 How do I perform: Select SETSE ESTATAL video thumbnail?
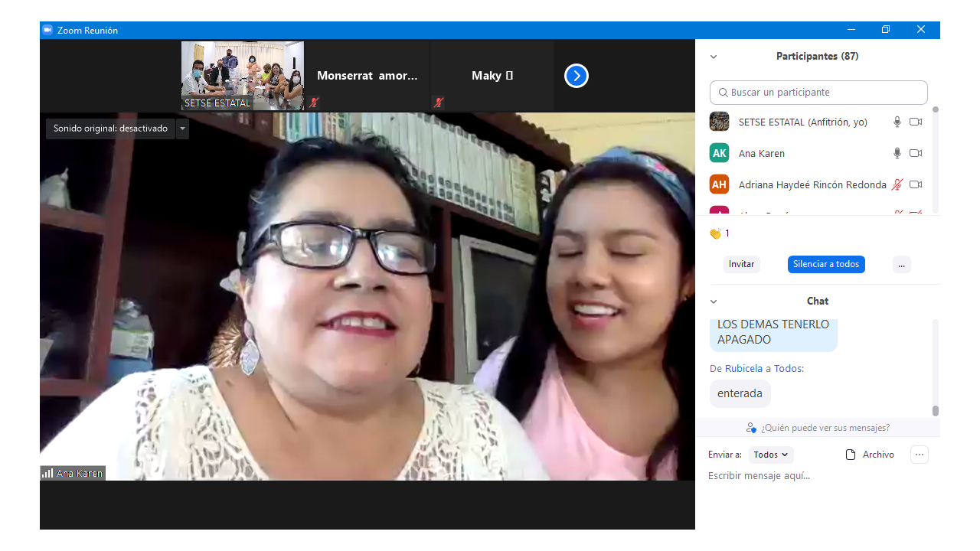pos(243,76)
